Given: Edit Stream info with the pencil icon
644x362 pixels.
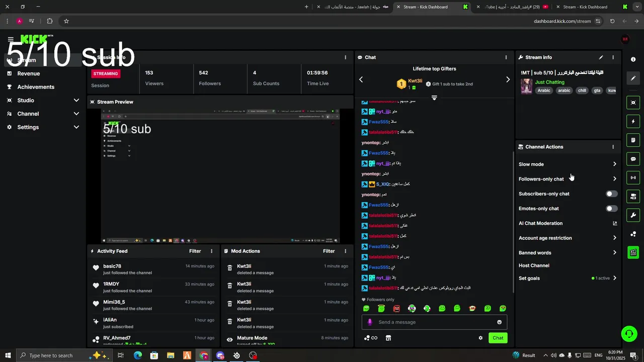Looking at the screenshot, I should (601, 57).
